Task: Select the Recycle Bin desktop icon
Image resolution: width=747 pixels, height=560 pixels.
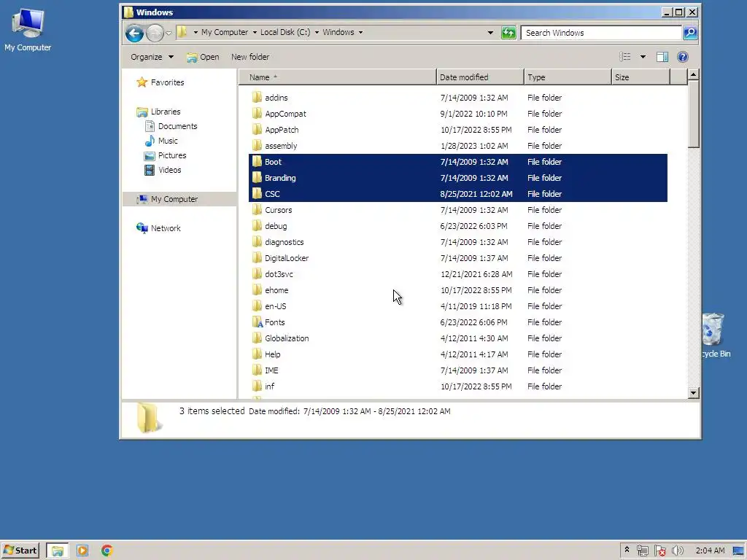Action: [716, 335]
